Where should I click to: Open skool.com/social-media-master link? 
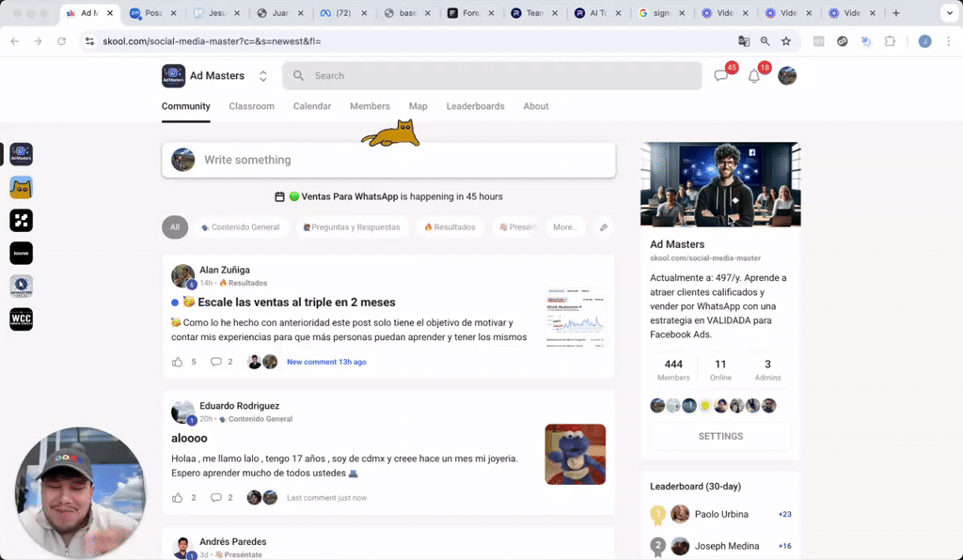pos(705,258)
